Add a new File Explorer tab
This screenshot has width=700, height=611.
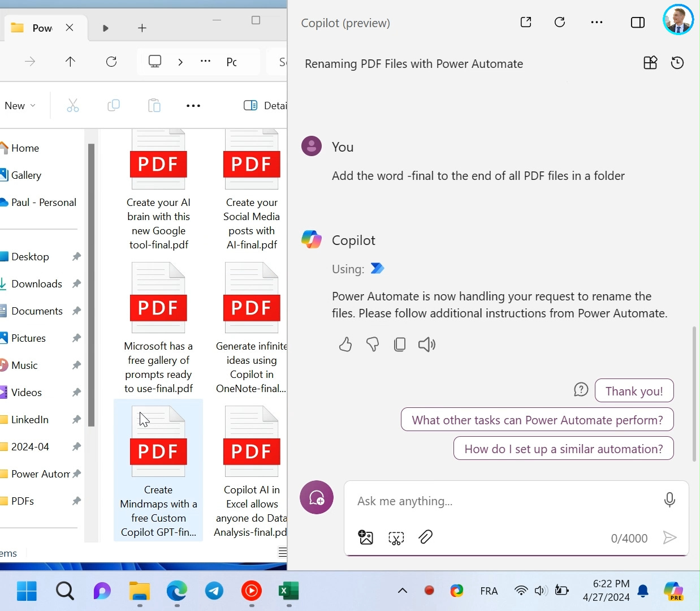(x=142, y=28)
